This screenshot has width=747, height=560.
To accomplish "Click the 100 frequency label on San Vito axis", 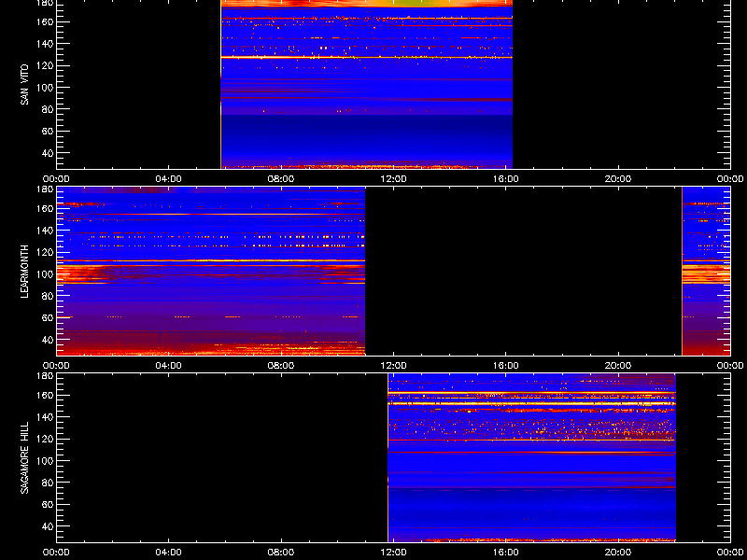I will 46,88.
